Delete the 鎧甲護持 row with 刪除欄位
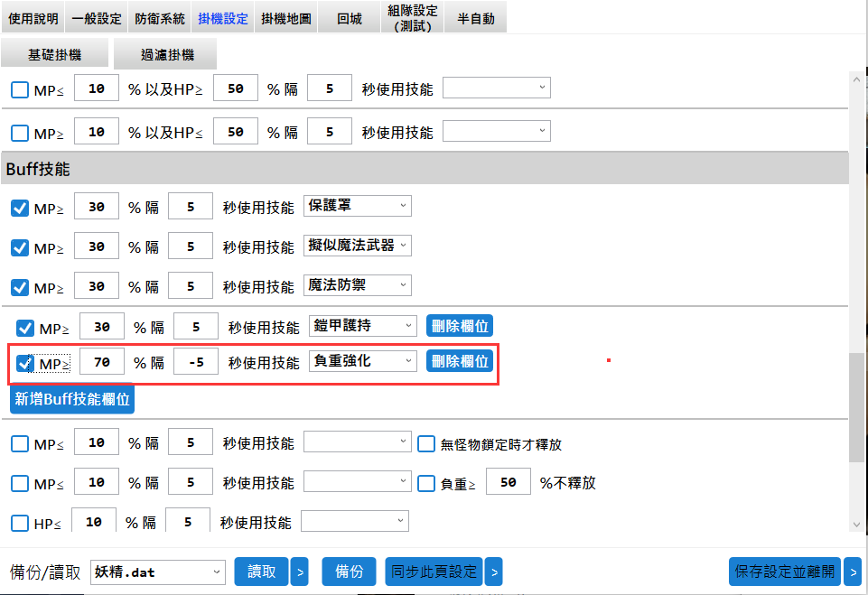Image resolution: width=868 pixels, height=595 pixels. point(460,326)
